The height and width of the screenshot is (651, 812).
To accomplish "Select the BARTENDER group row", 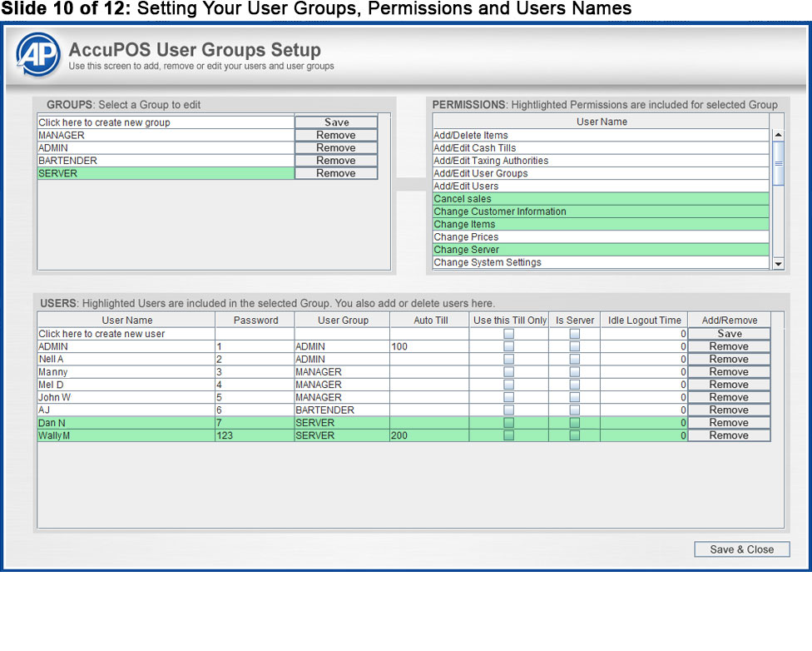I will pos(166,160).
